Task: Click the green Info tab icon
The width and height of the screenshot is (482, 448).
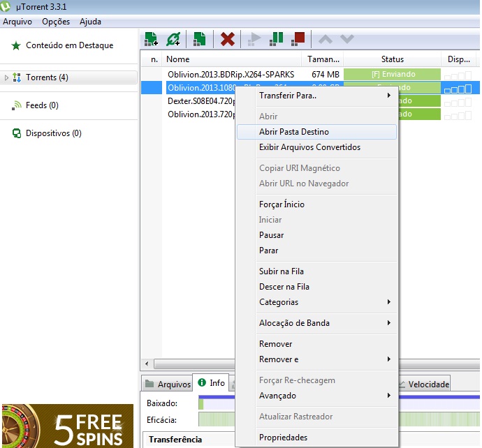Action: [x=202, y=382]
